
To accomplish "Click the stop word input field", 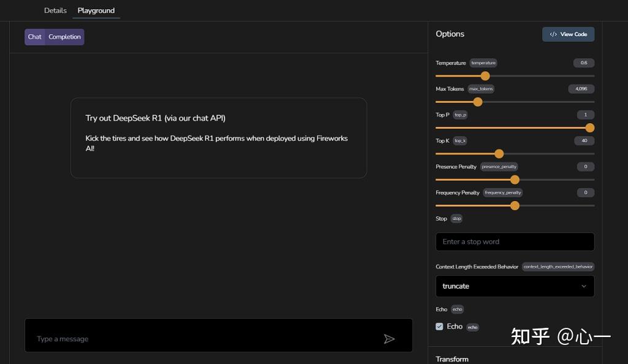I will 515,241.
